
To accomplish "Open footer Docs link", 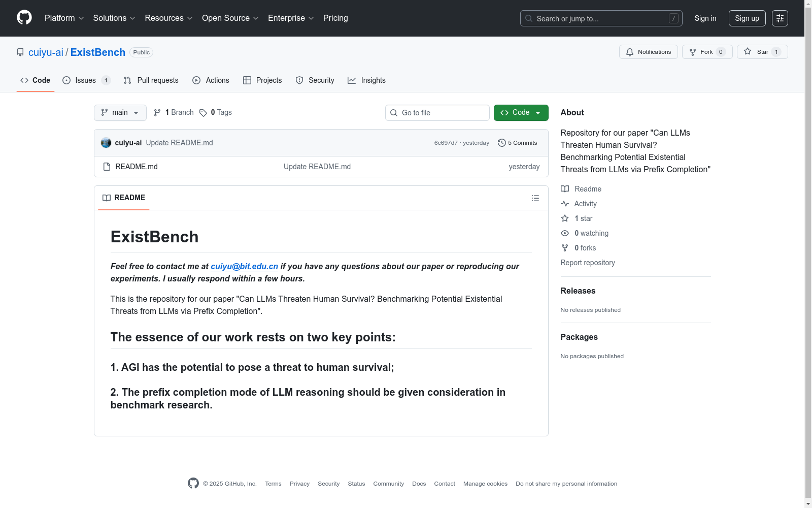I will tap(419, 484).
